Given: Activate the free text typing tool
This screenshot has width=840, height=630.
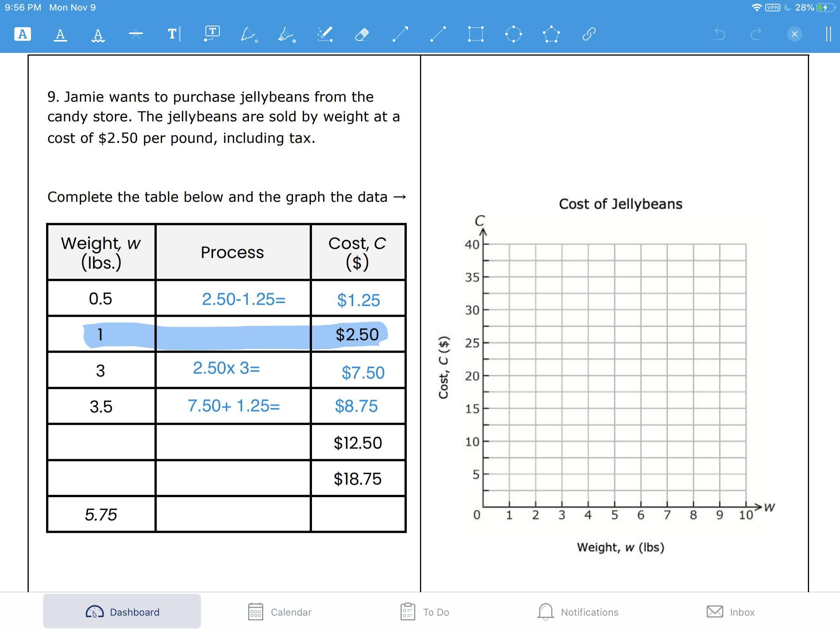Looking at the screenshot, I should click(173, 34).
